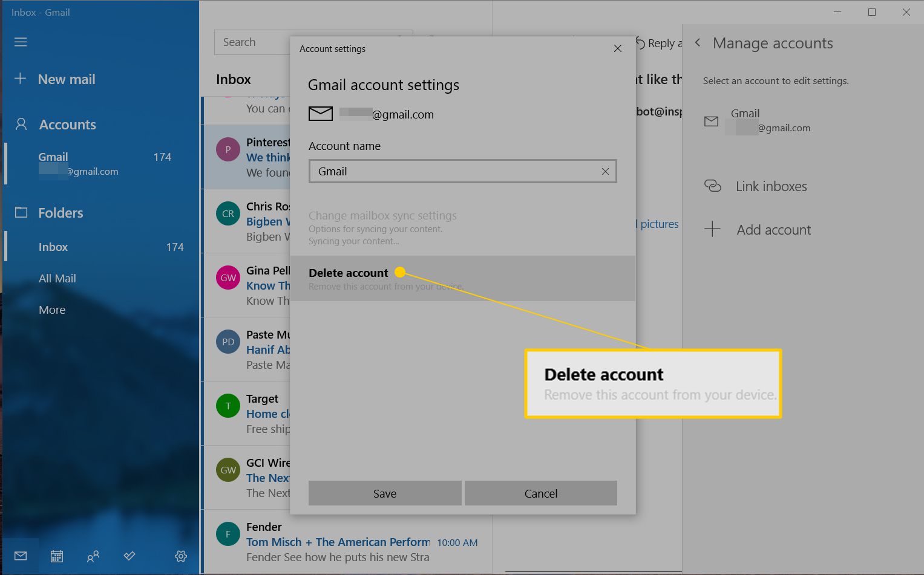Select Add account in Manage accounts

coord(774,230)
